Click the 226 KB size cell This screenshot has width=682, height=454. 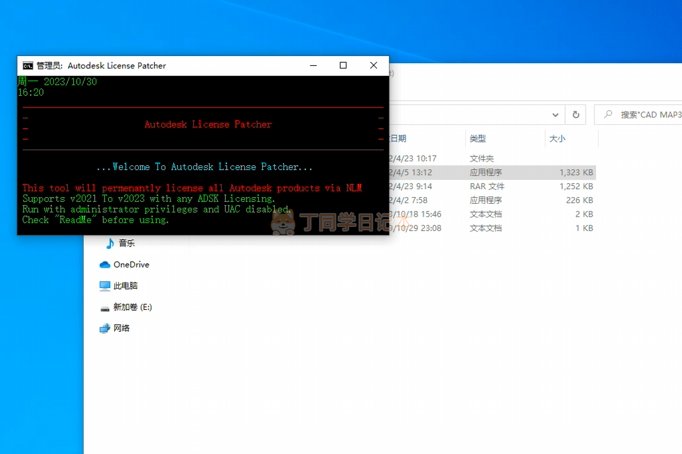(580, 200)
